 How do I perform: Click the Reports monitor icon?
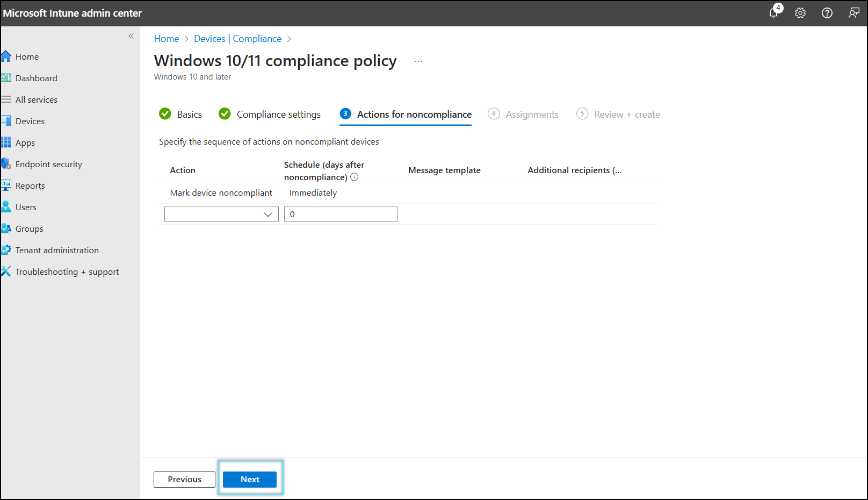tap(6, 185)
